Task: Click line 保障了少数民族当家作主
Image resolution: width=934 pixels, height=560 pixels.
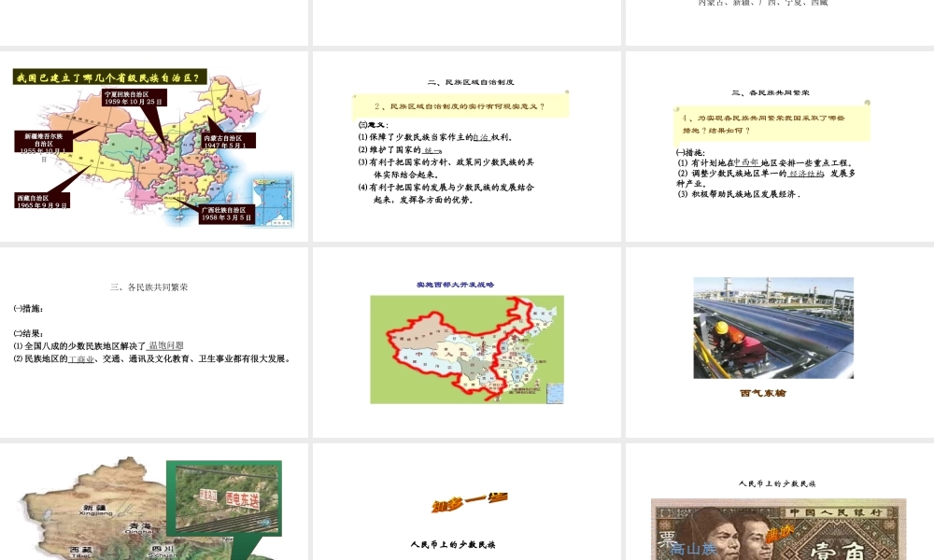Action: point(435,137)
